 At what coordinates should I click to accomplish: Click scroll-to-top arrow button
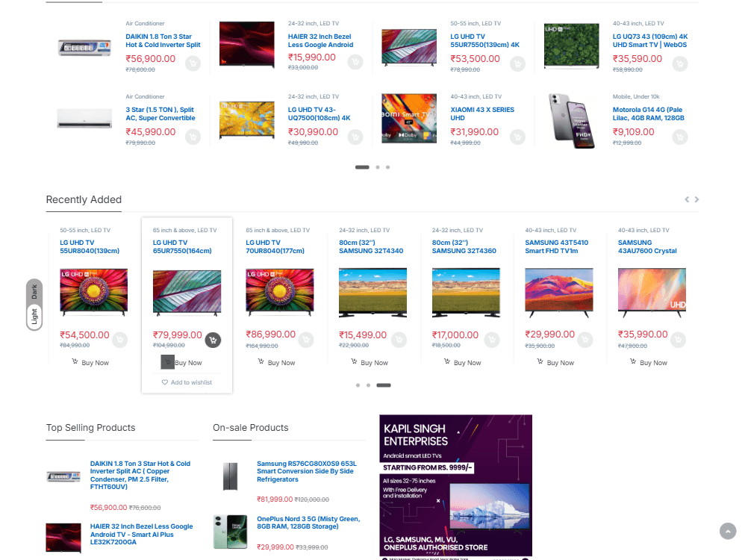click(728, 531)
